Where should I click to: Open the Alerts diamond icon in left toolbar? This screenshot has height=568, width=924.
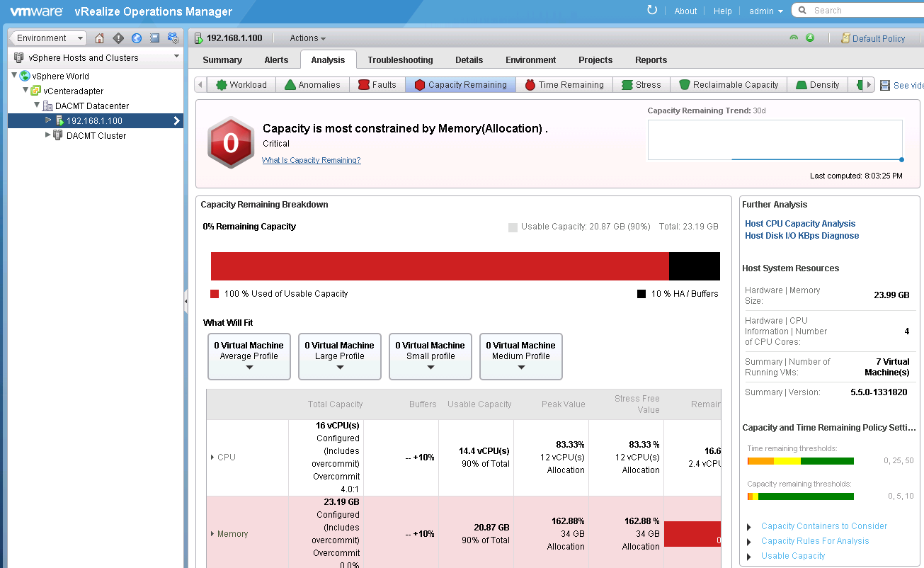coord(118,38)
